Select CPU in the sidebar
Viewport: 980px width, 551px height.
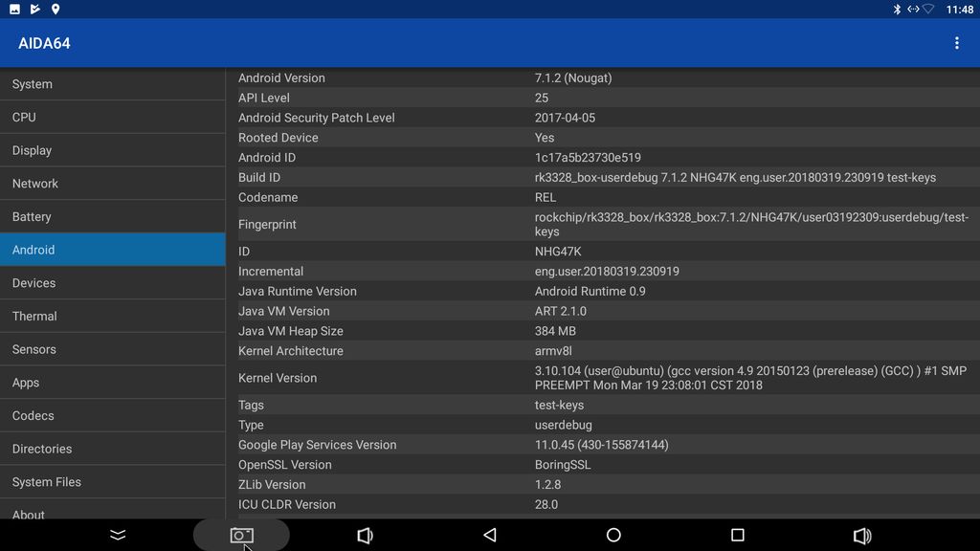click(x=113, y=117)
